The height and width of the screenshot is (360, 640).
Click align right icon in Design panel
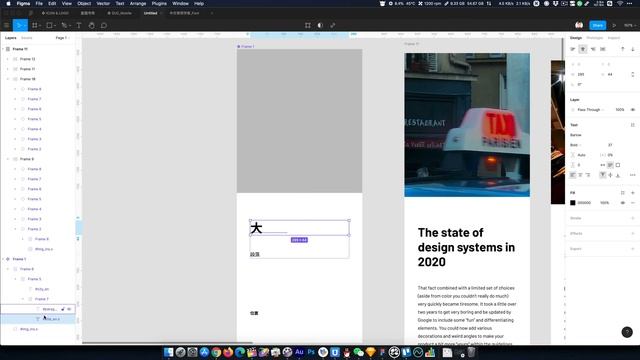[593, 49]
